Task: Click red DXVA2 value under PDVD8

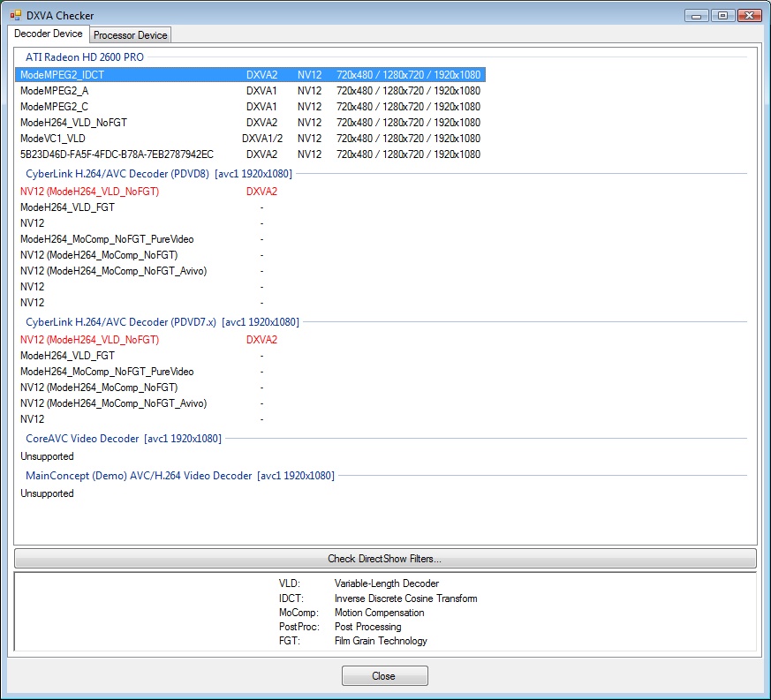Action: point(261,192)
